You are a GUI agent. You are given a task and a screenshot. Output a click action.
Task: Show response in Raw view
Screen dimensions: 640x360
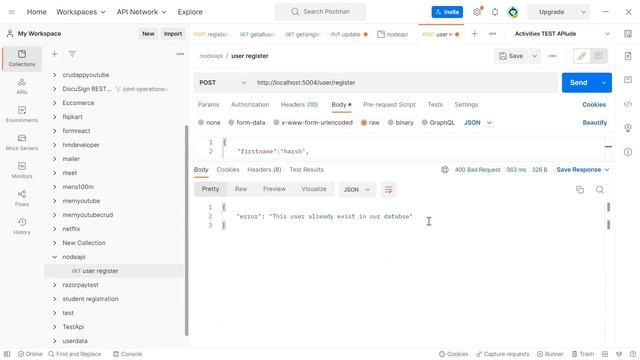[241, 189]
